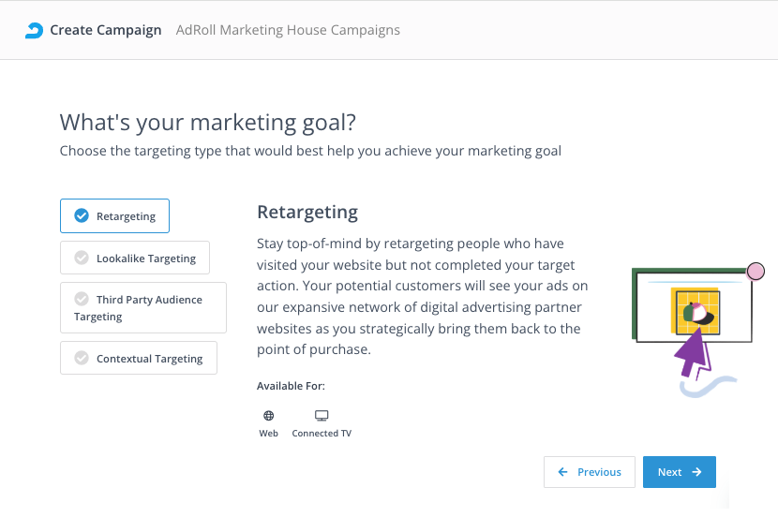Click the Retargeting description heading

pyautogui.click(x=307, y=212)
